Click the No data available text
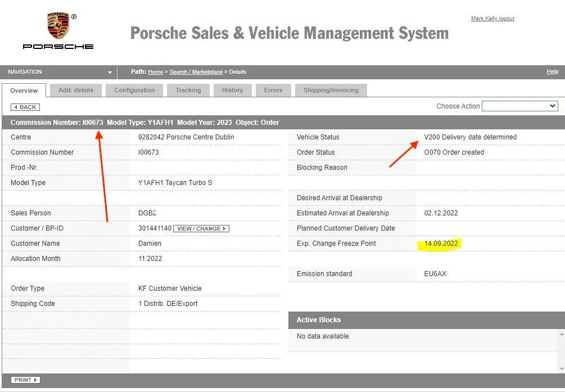The height and width of the screenshot is (392, 565). 324,336
